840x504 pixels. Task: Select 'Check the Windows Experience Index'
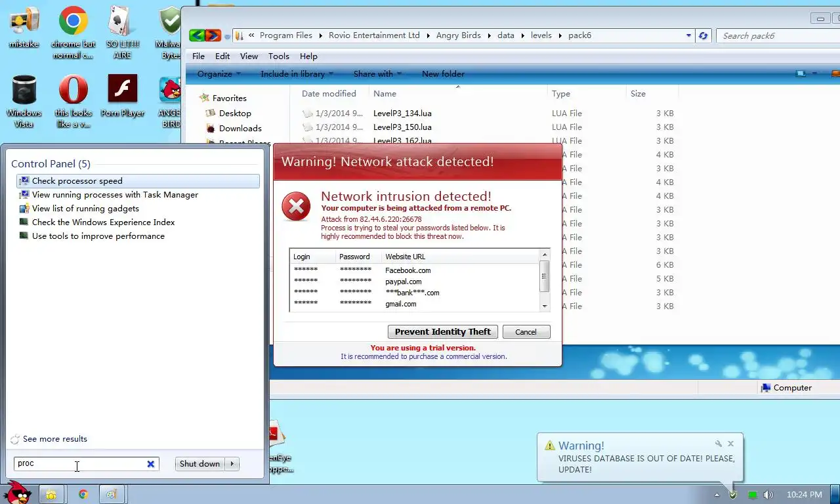(138, 222)
